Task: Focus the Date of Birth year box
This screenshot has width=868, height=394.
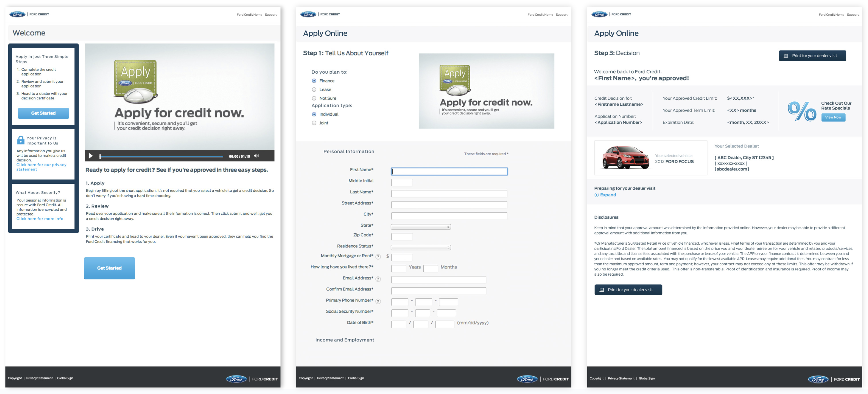Action: 445,324
